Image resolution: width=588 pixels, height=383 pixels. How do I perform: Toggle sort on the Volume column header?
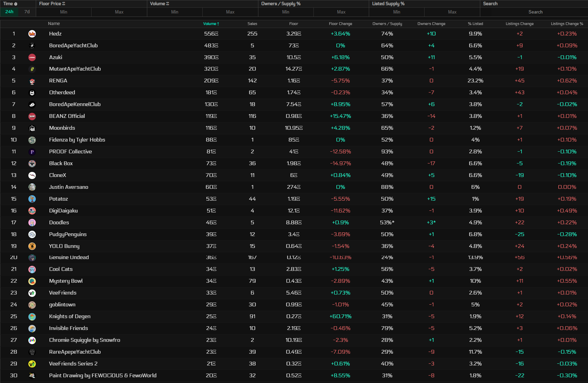[211, 24]
